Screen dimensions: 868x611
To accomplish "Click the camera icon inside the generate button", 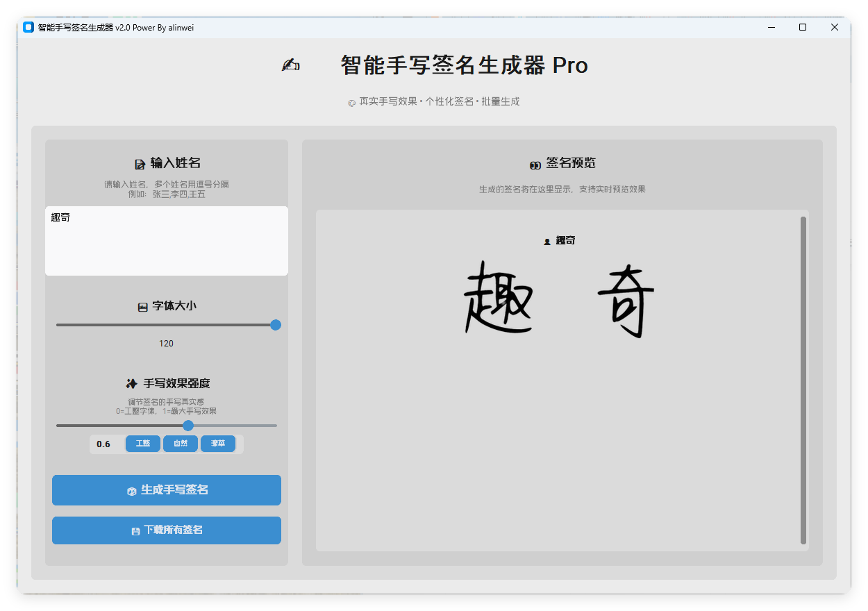I will (x=131, y=489).
